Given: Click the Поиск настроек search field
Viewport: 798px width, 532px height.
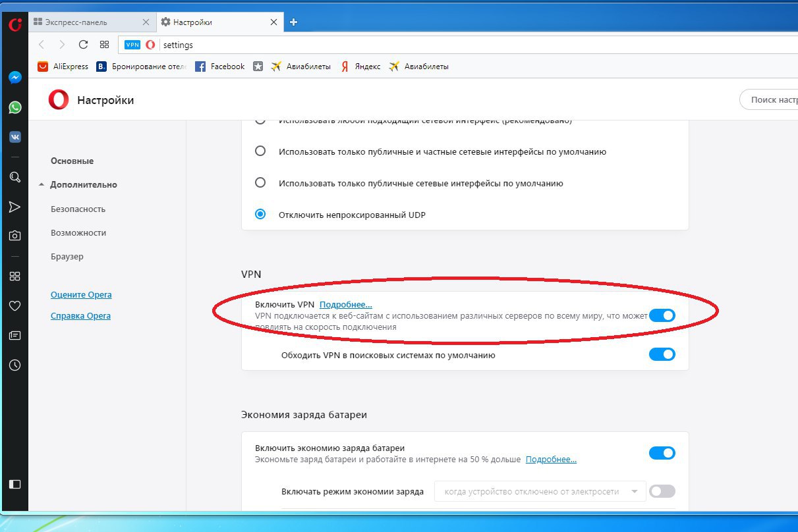Looking at the screenshot, I should [x=770, y=100].
